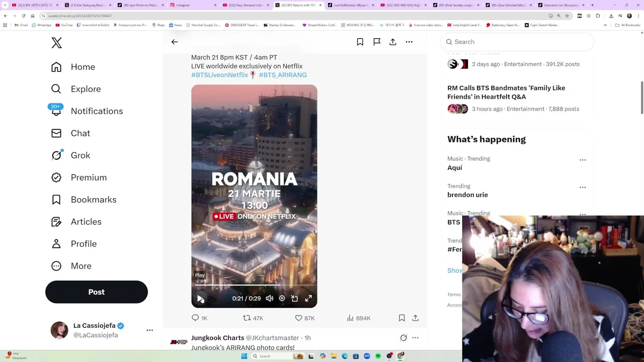644x362 pixels.
Task: Open a new browser tab
Action: (592, 5)
